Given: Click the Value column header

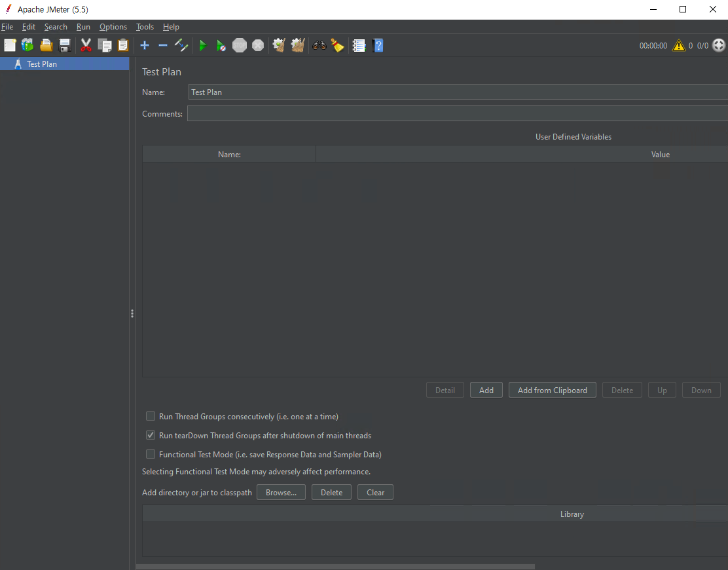Looking at the screenshot, I should [x=522, y=154].
